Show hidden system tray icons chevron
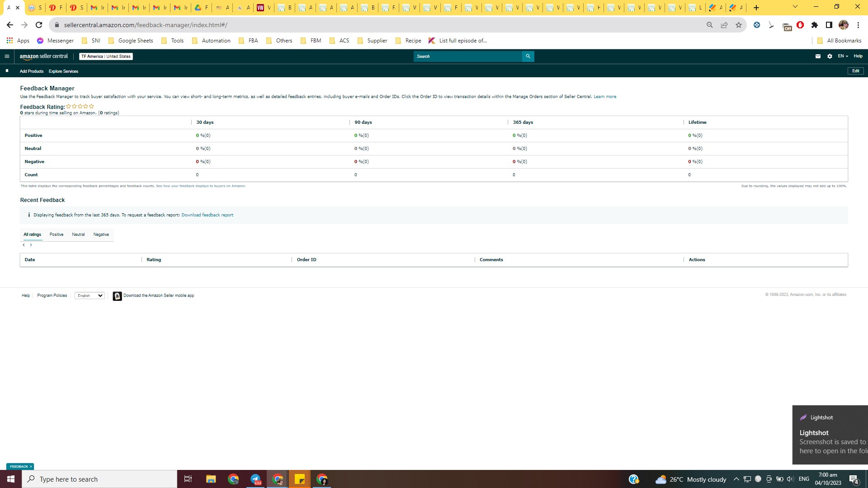This screenshot has height=488, width=868. click(736, 479)
